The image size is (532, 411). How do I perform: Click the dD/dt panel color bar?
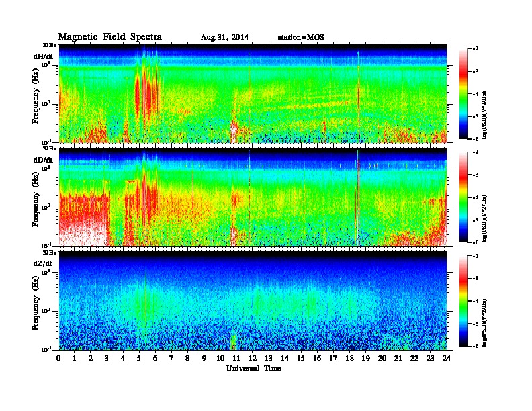coord(463,197)
